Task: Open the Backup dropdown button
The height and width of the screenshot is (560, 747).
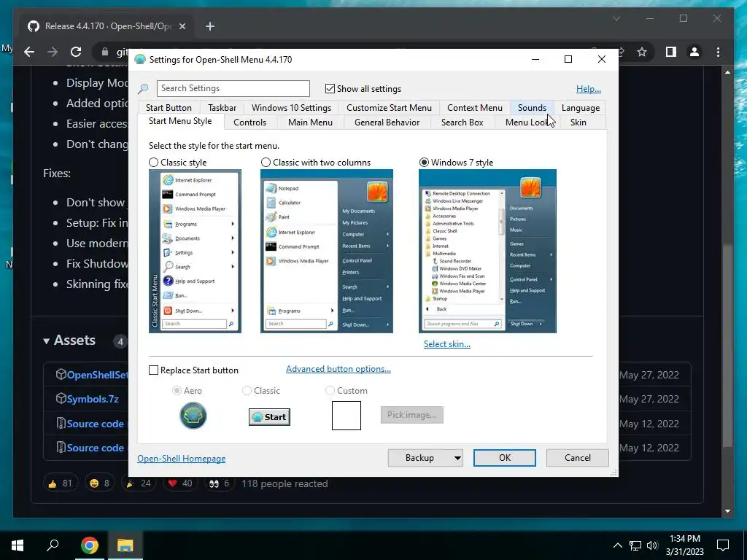Action: (x=425, y=458)
